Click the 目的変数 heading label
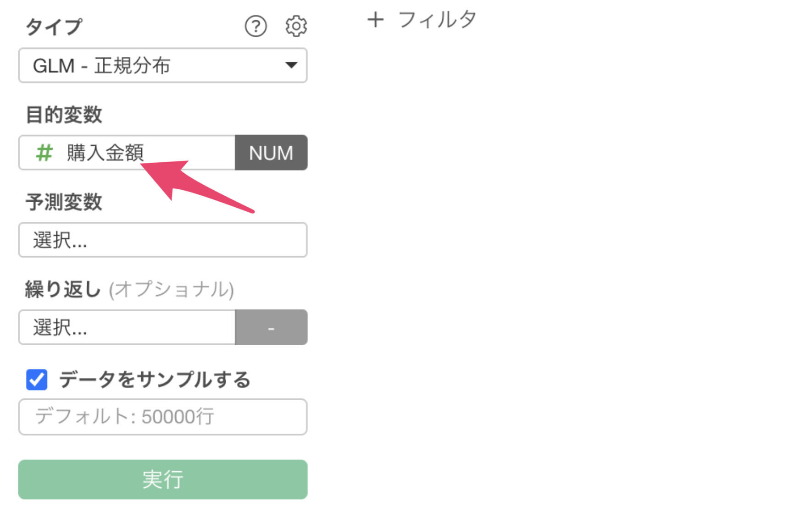The height and width of the screenshot is (529, 812). pos(64,115)
